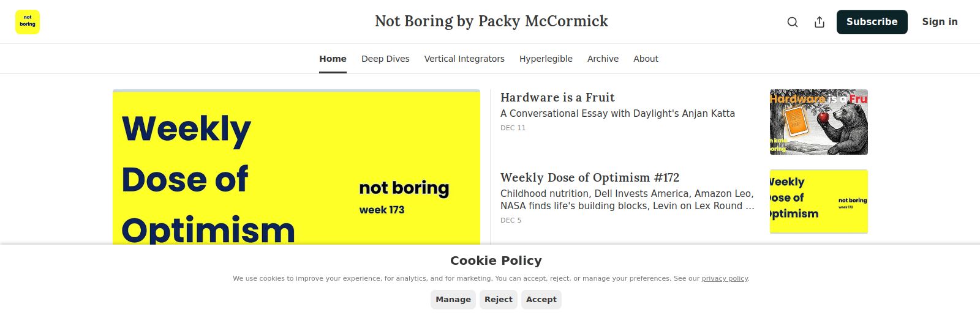This screenshot has width=980, height=318.
Task: Reject cookies in the cookie banner
Action: coord(499,300)
